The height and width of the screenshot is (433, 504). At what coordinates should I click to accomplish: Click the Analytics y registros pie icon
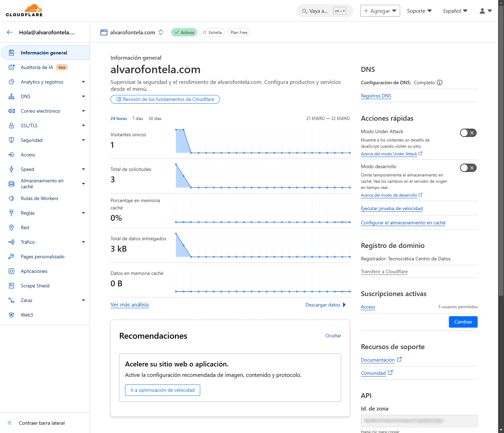click(x=11, y=82)
